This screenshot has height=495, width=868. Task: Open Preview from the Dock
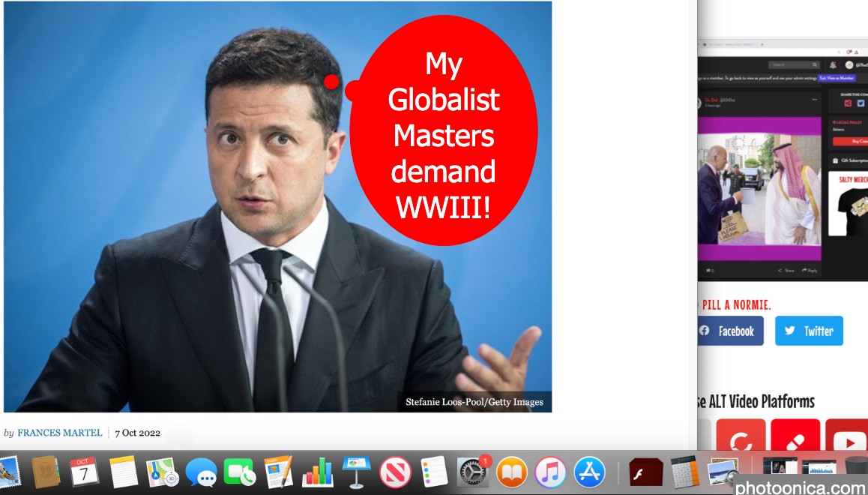tap(723, 472)
